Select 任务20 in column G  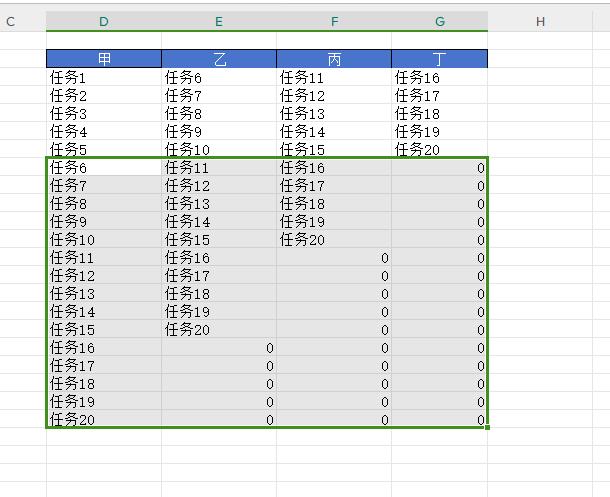pyautogui.click(x=440, y=149)
